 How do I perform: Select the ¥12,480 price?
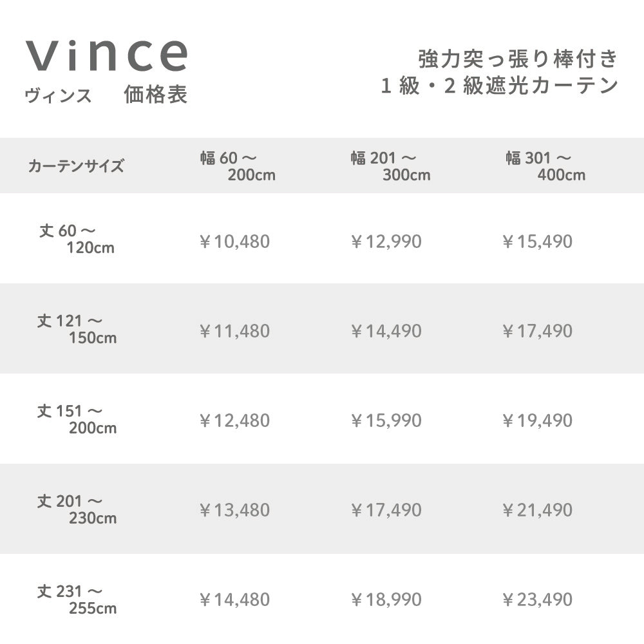coord(234,421)
